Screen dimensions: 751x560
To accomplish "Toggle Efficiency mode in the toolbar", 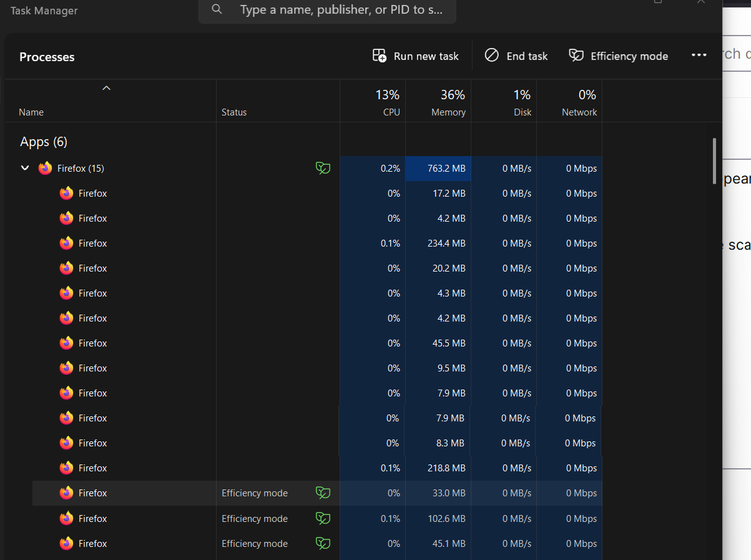I will 619,56.
